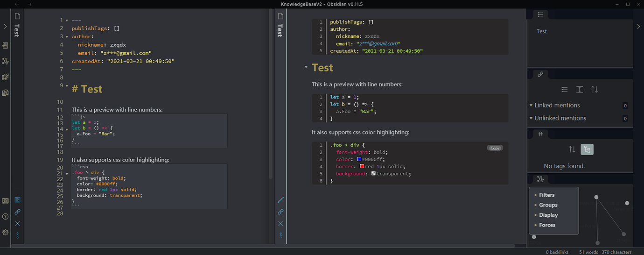Expand the Filters section in graph
644x255 pixels.
pyautogui.click(x=546, y=195)
